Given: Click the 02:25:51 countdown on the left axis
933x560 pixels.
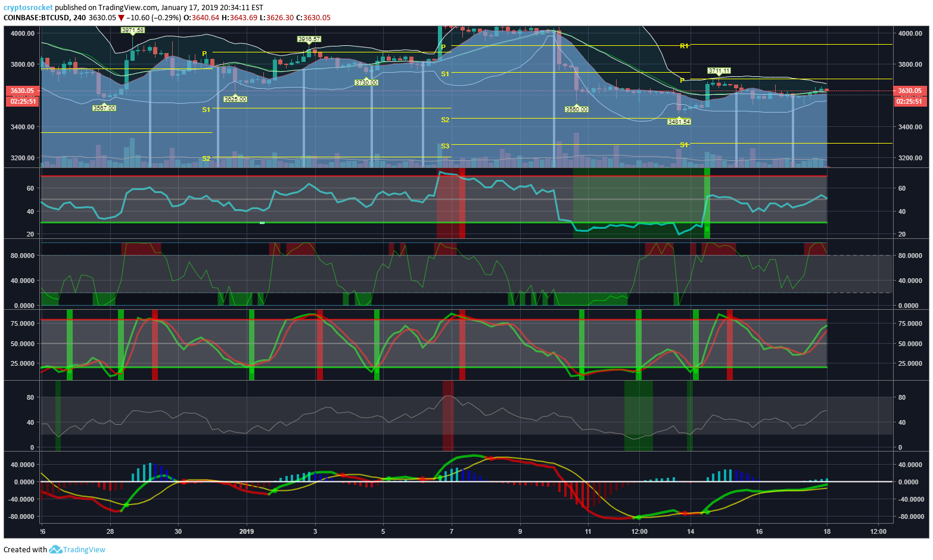Looking at the screenshot, I should [x=23, y=101].
